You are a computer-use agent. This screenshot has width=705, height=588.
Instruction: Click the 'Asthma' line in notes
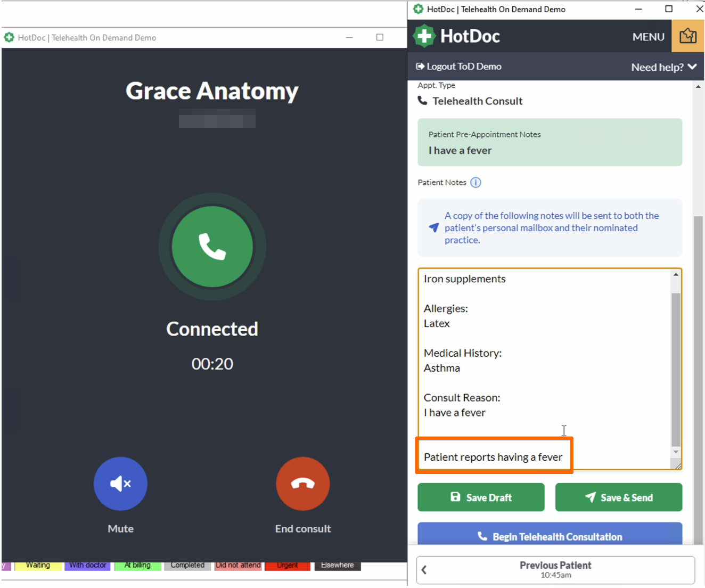pyautogui.click(x=442, y=368)
